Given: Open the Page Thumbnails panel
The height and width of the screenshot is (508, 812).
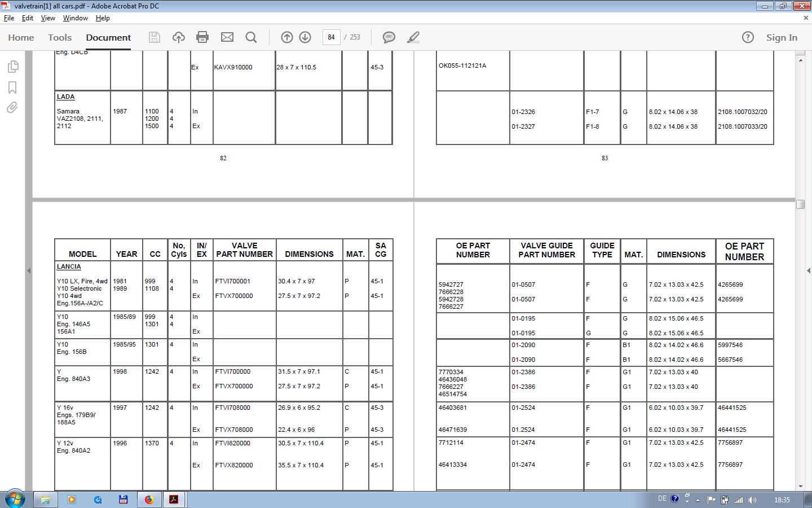Looking at the screenshot, I should coord(12,67).
